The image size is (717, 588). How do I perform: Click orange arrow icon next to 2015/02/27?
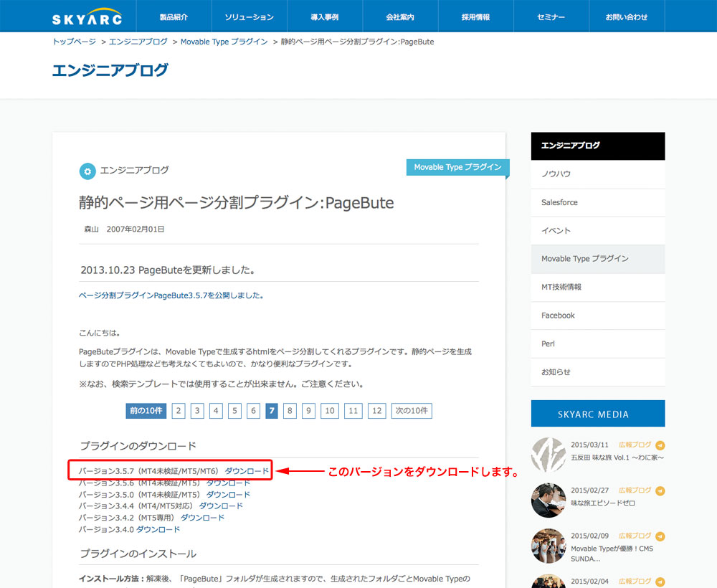[660, 490]
